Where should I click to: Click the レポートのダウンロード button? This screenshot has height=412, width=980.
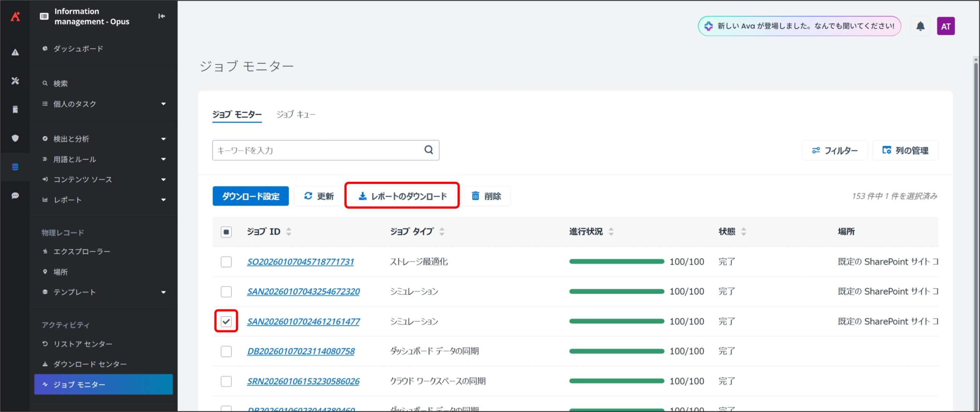point(402,196)
